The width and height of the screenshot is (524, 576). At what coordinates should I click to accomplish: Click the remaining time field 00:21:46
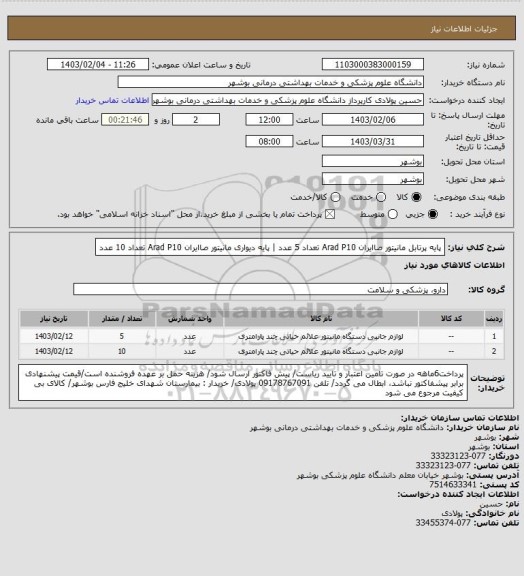[125, 120]
